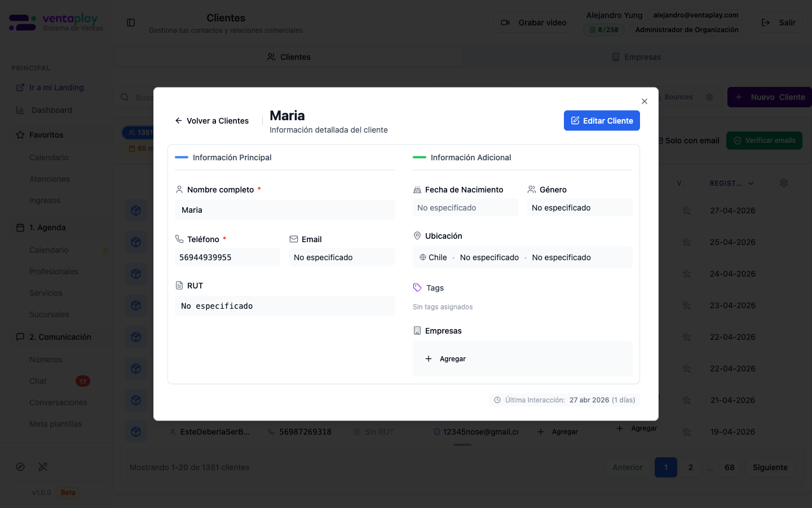Click the clock icon beside Última Interacción
The height and width of the screenshot is (508, 812).
click(497, 400)
